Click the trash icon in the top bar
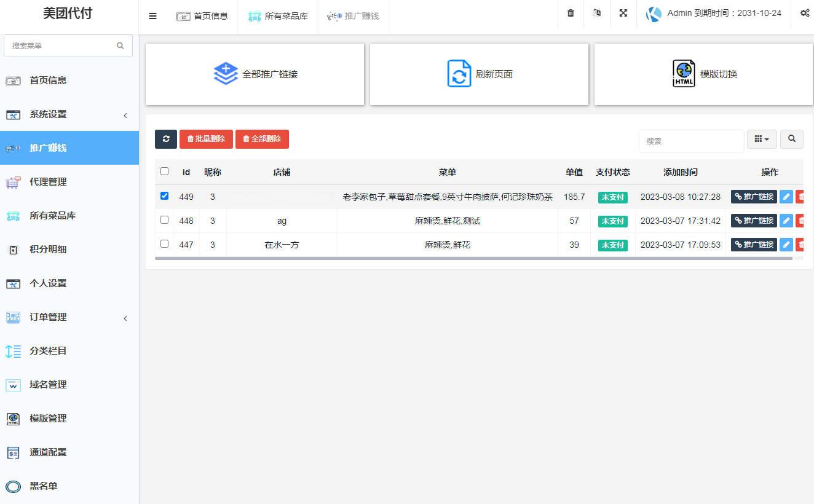Screen dimensions: 814x504 click(x=570, y=13)
